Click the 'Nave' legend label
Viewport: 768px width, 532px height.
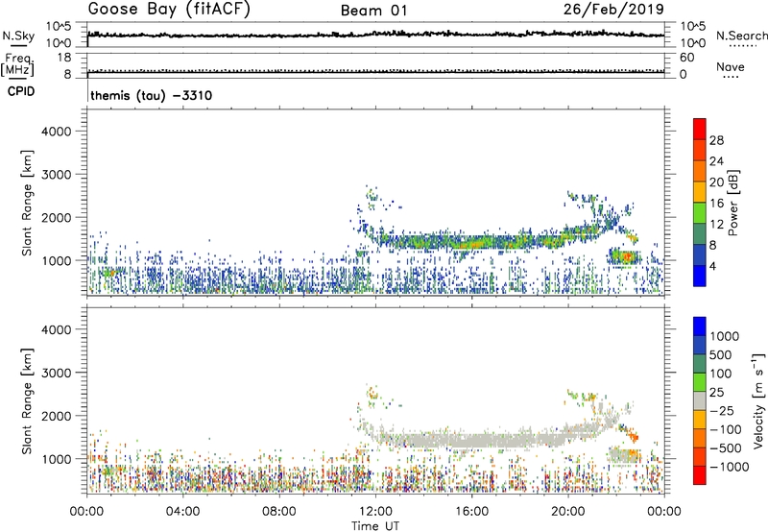(730, 66)
